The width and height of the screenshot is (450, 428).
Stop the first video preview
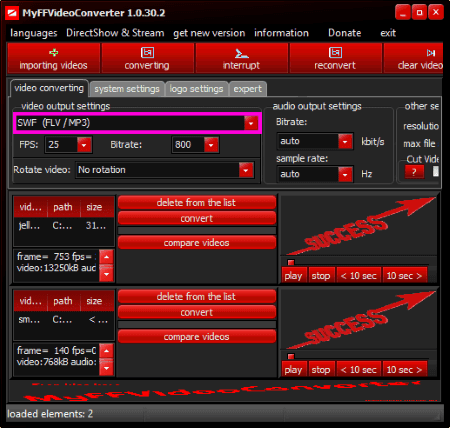coord(321,276)
